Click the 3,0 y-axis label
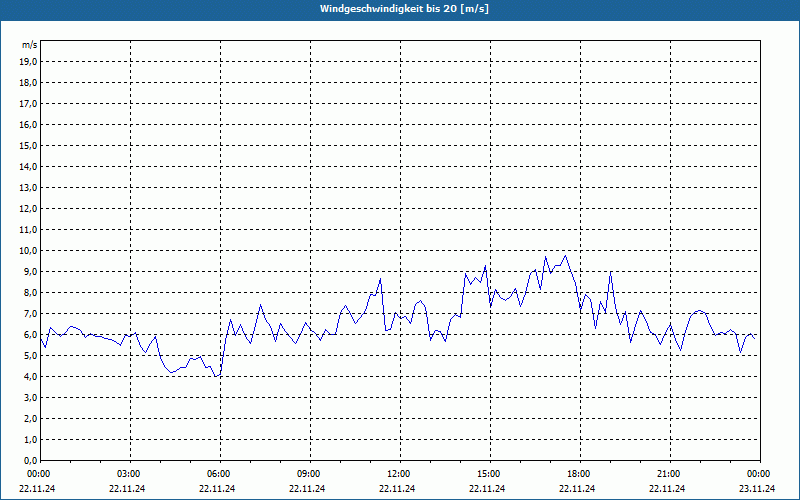The width and height of the screenshot is (800, 500). (30, 397)
